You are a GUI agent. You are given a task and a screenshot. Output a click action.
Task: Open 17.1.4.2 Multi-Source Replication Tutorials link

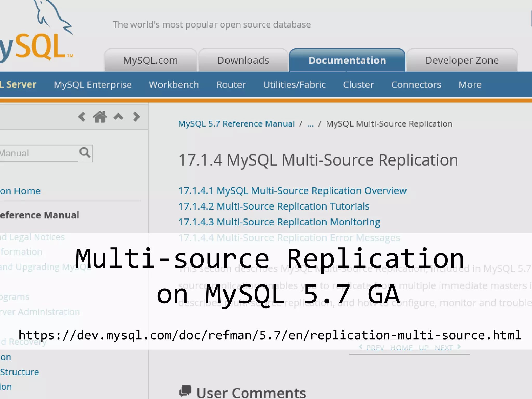pyautogui.click(x=274, y=207)
